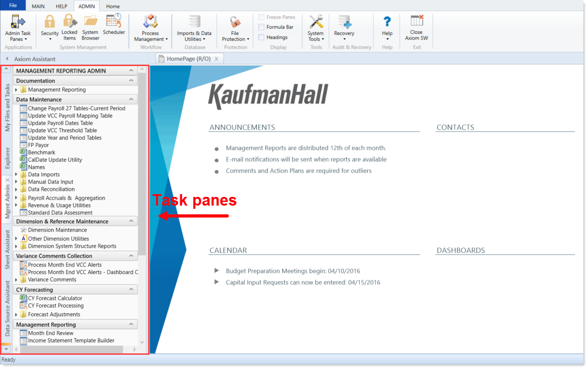Open Names spreadsheet item
The image size is (588, 369).
coord(33,167)
